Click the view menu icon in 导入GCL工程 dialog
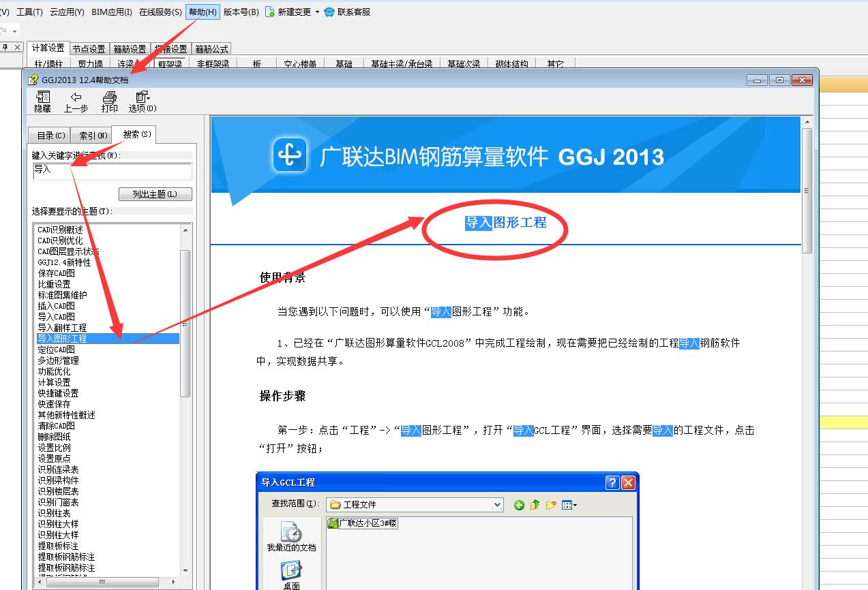This screenshot has height=590, width=868. (569, 505)
